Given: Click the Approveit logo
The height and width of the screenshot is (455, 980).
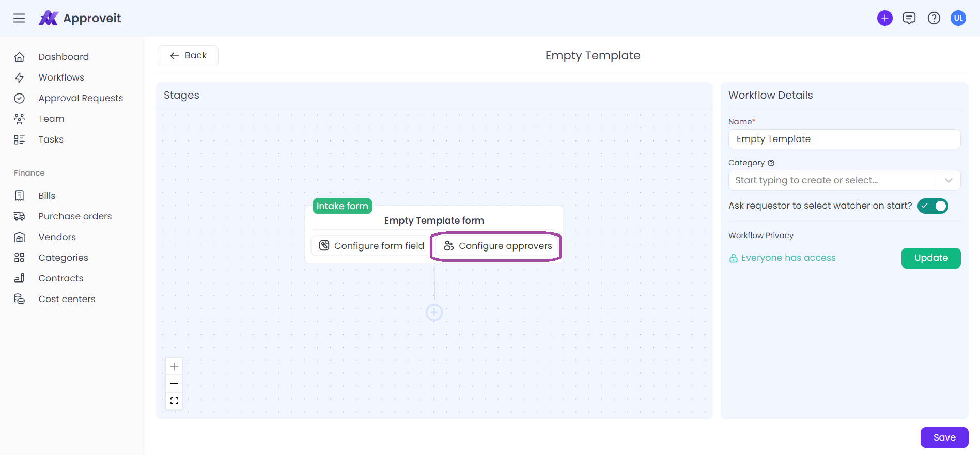Looking at the screenshot, I should pos(80,18).
